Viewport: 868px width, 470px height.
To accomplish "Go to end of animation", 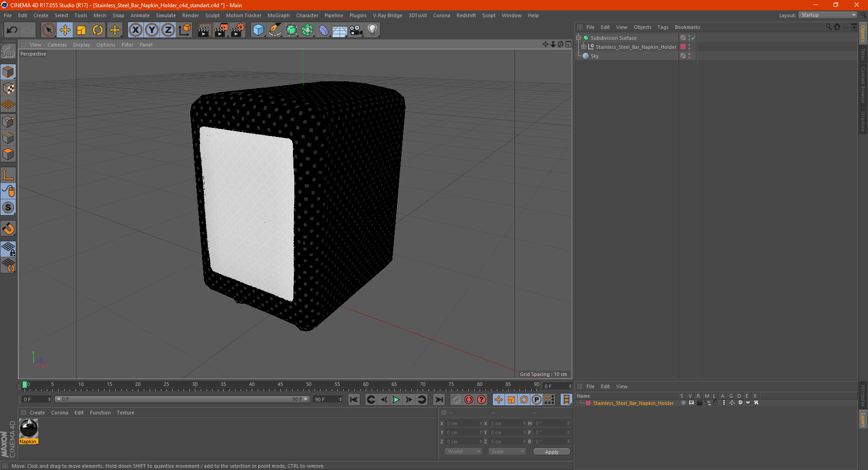I will [x=439, y=399].
